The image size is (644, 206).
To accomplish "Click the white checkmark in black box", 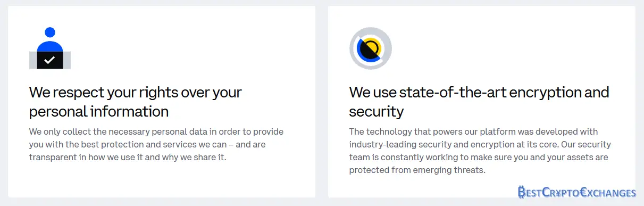I will pyautogui.click(x=50, y=60).
